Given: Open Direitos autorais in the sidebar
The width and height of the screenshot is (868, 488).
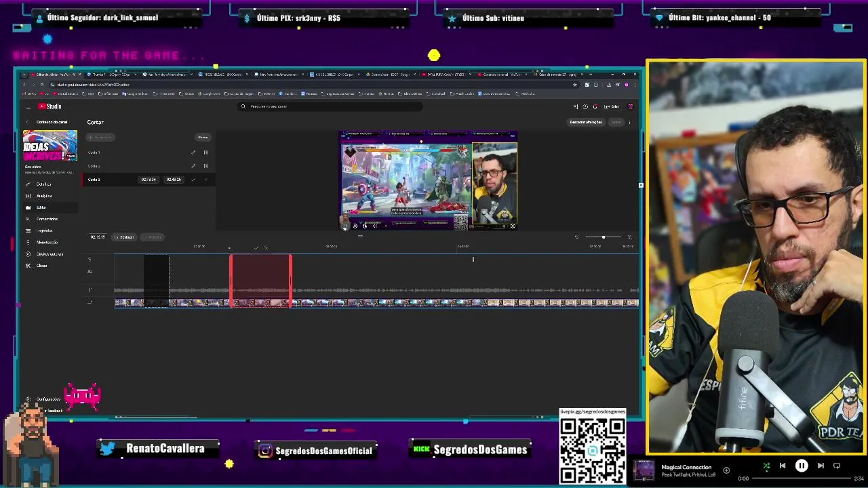Looking at the screenshot, I should coord(50,254).
